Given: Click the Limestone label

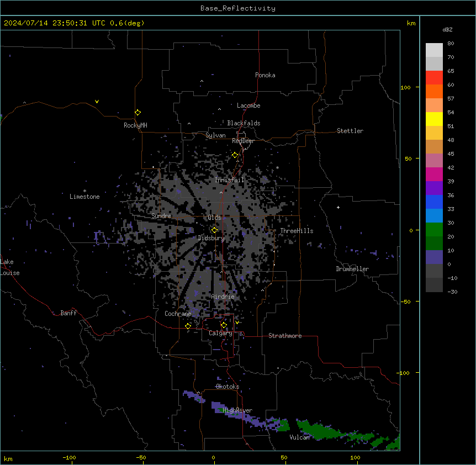Looking at the screenshot, I should (x=84, y=197).
